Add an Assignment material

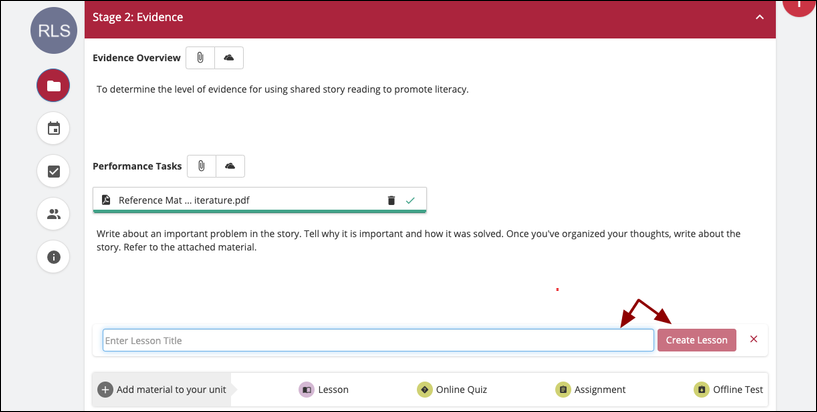[x=590, y=390]
